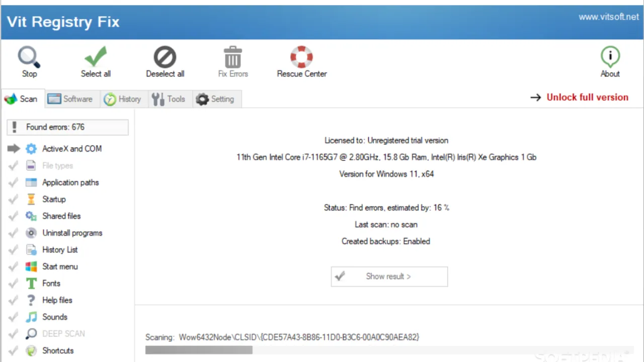Select Application paths category label
This screenshot has width=644, height=362.
click(x=70, y=183)
